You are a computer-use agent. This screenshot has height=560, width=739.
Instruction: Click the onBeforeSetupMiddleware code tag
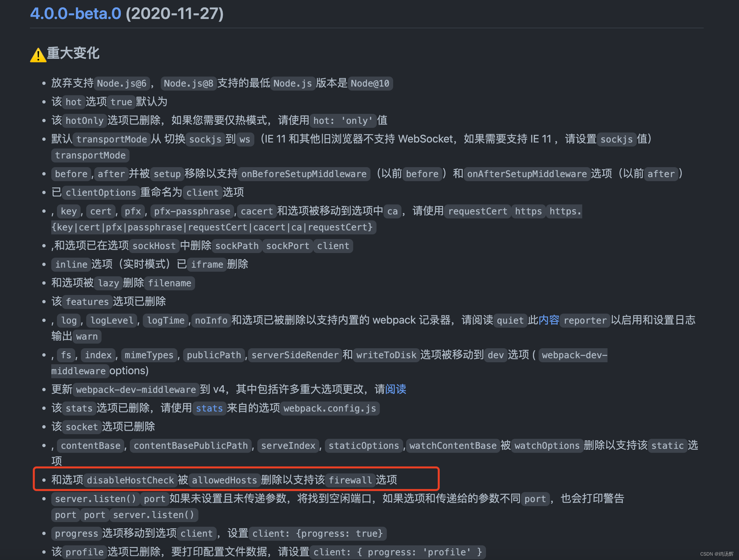pyautogui.click(x=304, y=174)
